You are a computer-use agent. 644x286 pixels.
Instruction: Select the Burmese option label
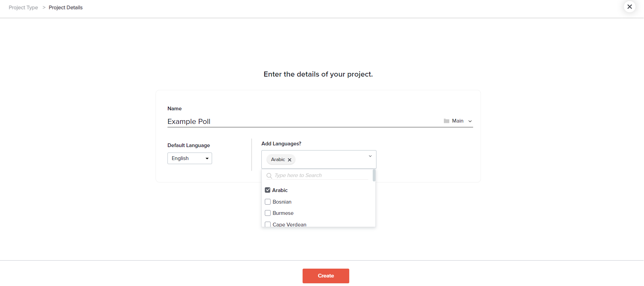pos(283,213)
